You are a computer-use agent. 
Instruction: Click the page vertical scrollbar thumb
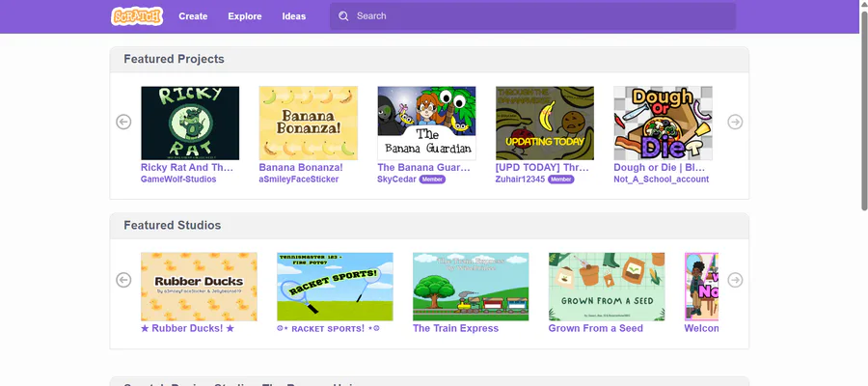(x=864, y=111)
